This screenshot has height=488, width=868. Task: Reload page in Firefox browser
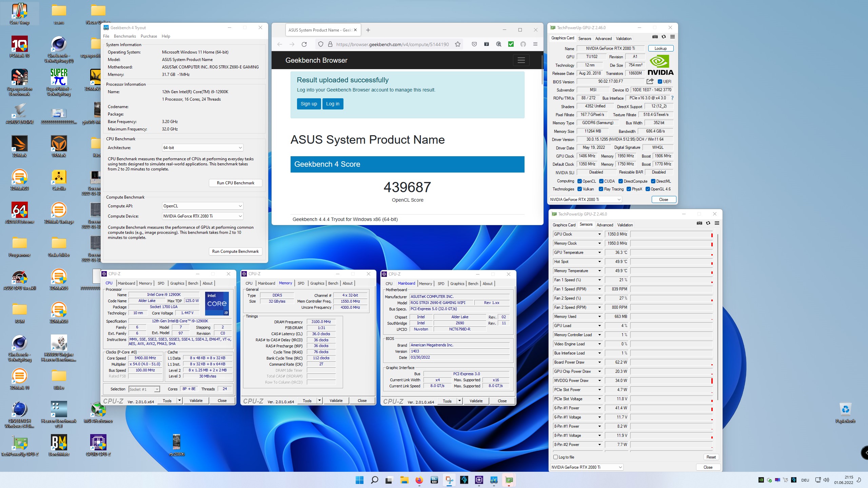click(304, 44)
